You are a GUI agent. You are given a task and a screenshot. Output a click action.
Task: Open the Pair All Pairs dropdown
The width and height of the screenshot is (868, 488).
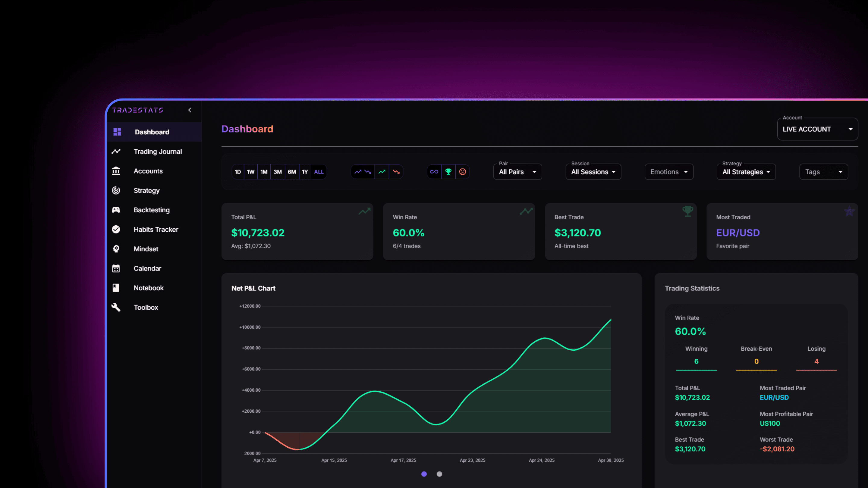[x=517, y=172]
